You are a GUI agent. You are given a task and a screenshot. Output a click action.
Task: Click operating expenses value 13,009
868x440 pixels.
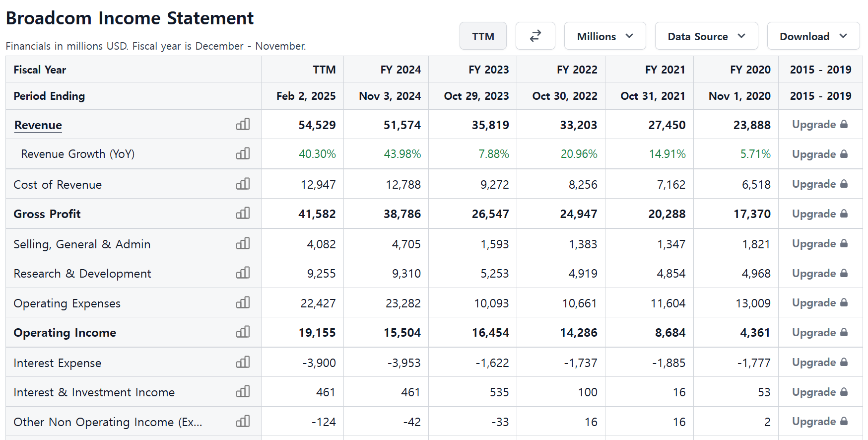(753, 303)
